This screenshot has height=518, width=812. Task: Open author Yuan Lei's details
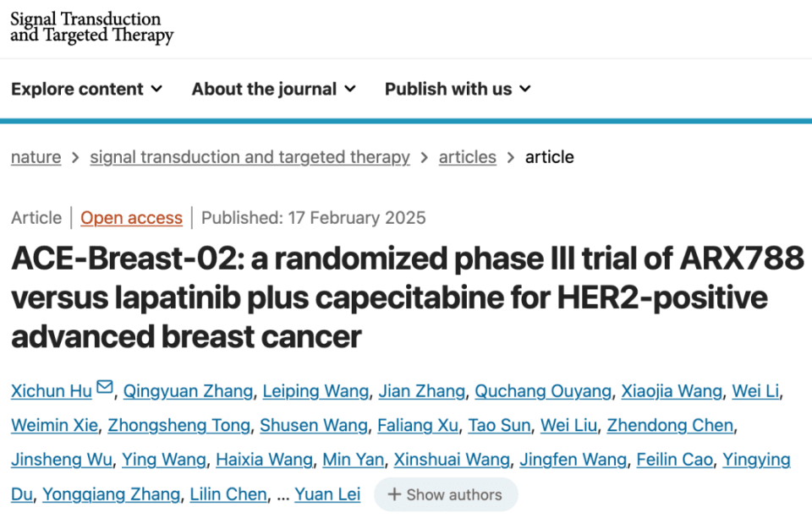coord(327,494)
